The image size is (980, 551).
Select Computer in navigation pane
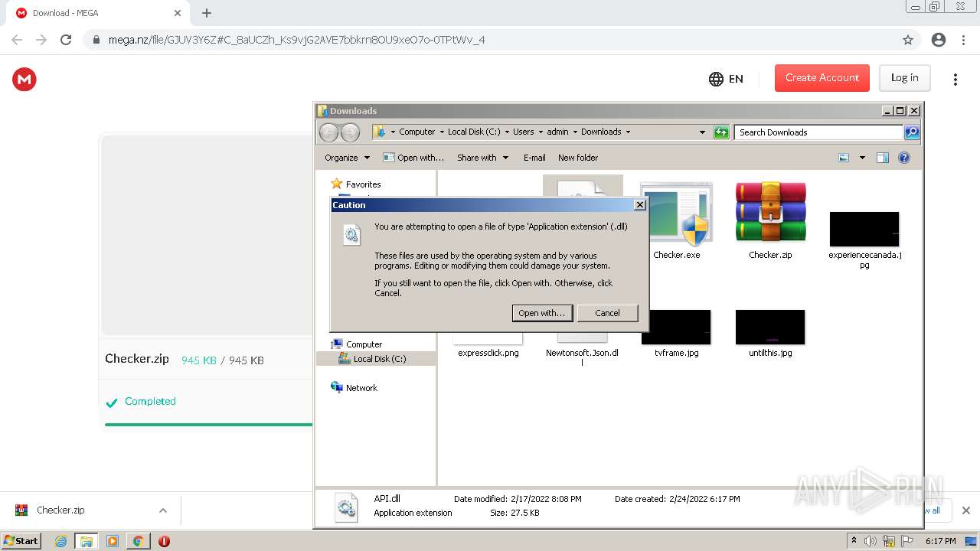pos(364,344)
